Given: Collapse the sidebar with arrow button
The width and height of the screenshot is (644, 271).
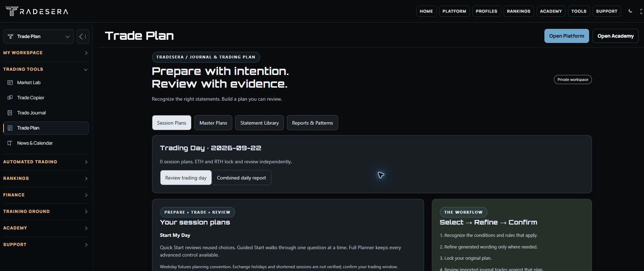Looking at the screenshot, I should click(83, 37).
